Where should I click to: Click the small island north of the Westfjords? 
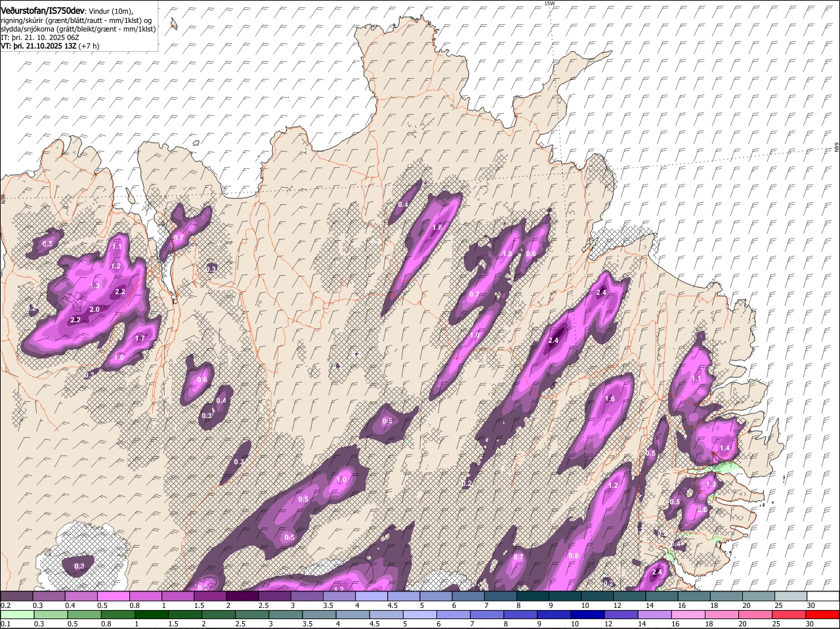tap(174, 23)
